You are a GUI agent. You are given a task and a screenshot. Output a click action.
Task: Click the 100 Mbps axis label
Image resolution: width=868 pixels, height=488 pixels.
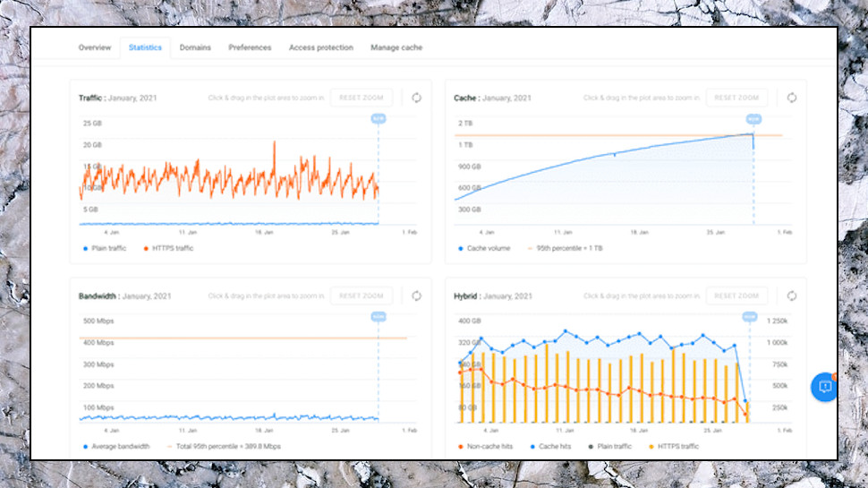click(x=98, y=407)
